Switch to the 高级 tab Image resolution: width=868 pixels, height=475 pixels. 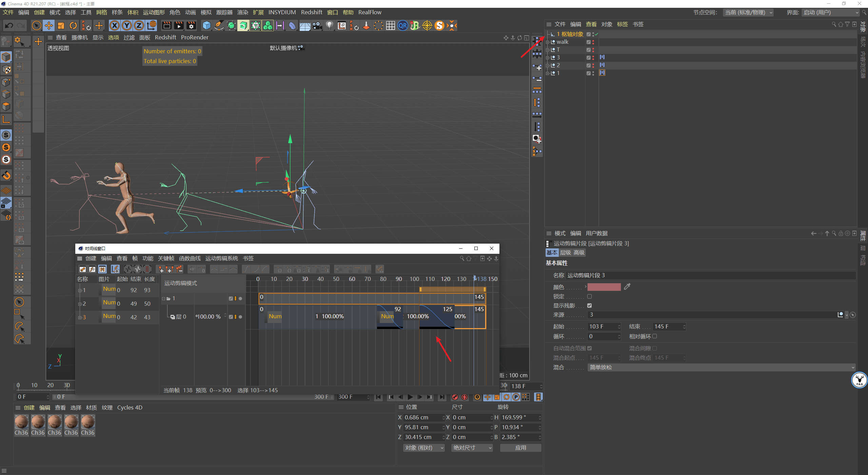[579, 253]
